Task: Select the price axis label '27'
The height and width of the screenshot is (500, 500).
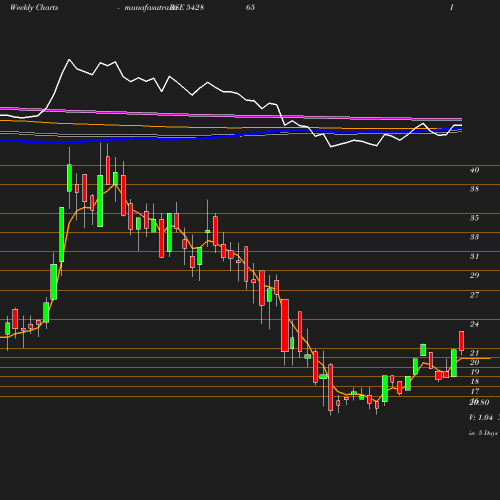Action: pyautogui.click(x=474, y=295)
